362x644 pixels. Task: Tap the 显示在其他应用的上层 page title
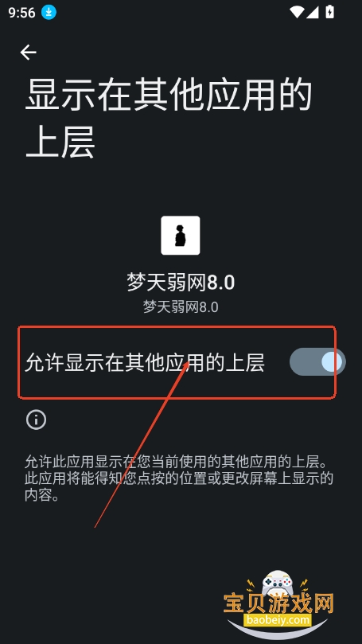pos(169,119)
